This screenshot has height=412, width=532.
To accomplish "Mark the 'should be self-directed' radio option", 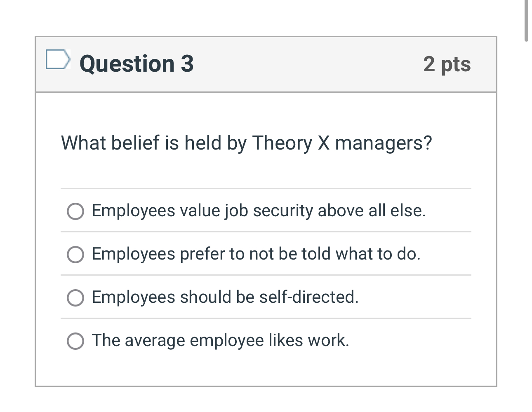I will 75,298.
